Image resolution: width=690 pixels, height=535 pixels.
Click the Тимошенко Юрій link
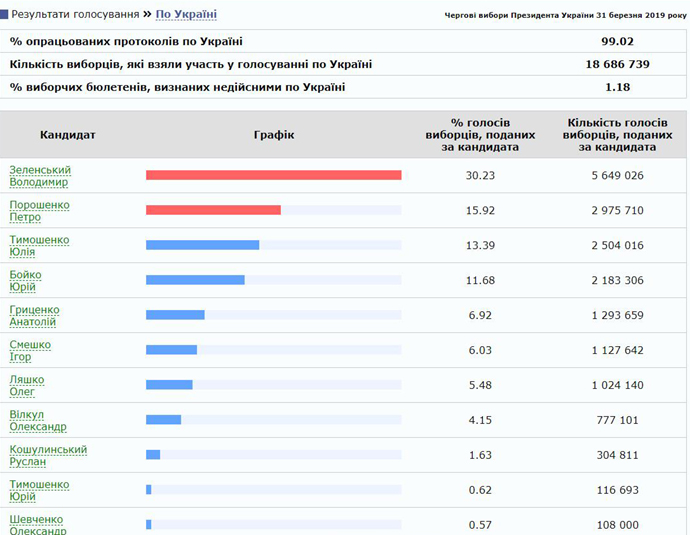40,491
